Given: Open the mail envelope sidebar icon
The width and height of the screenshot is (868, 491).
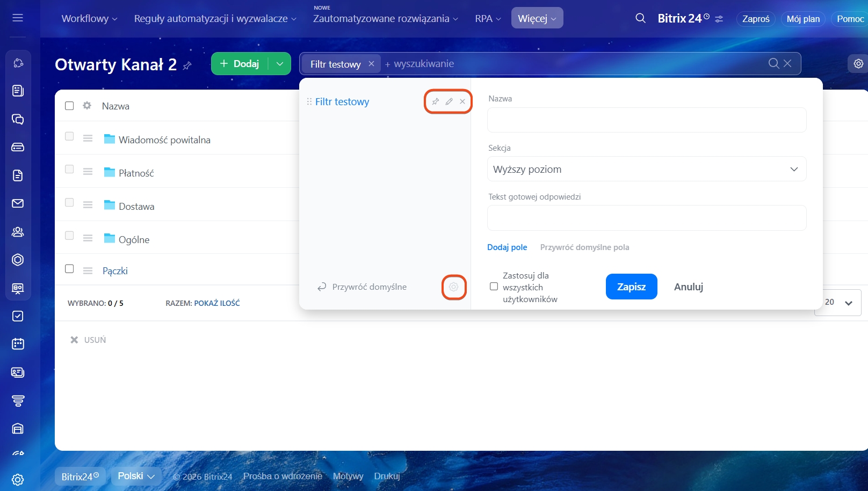Looking at the screenshot, I should pos(18,203).
